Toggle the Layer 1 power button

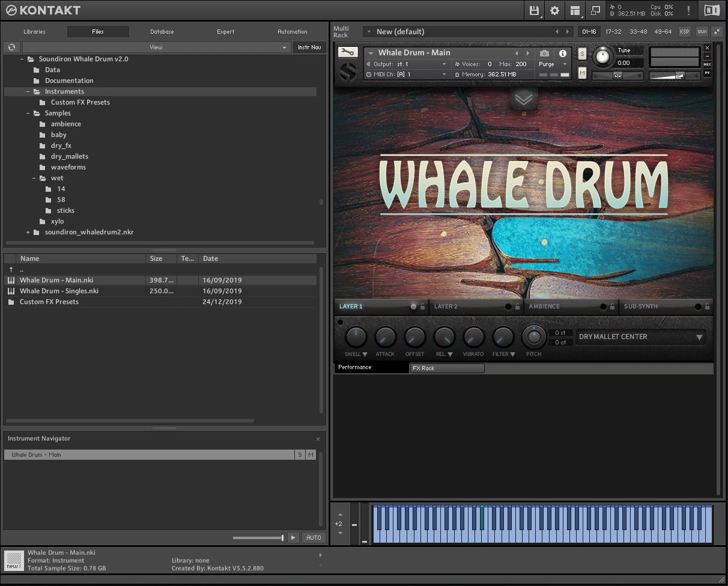pos(413,307)
